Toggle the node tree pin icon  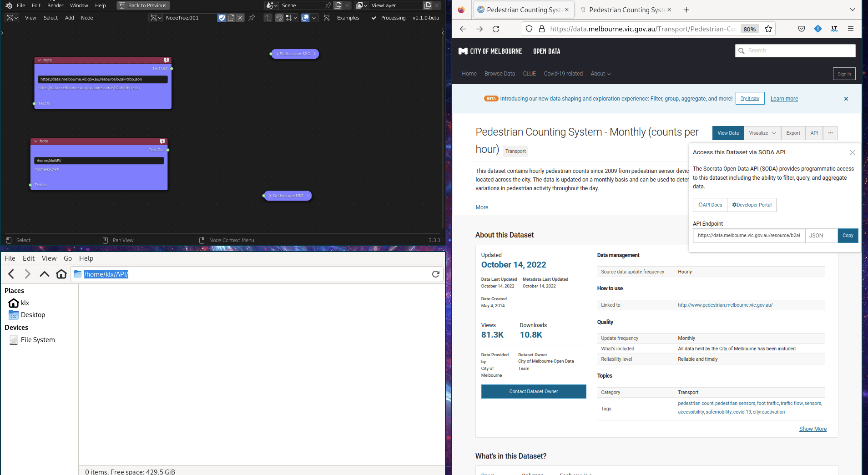(x=252, y=18)
